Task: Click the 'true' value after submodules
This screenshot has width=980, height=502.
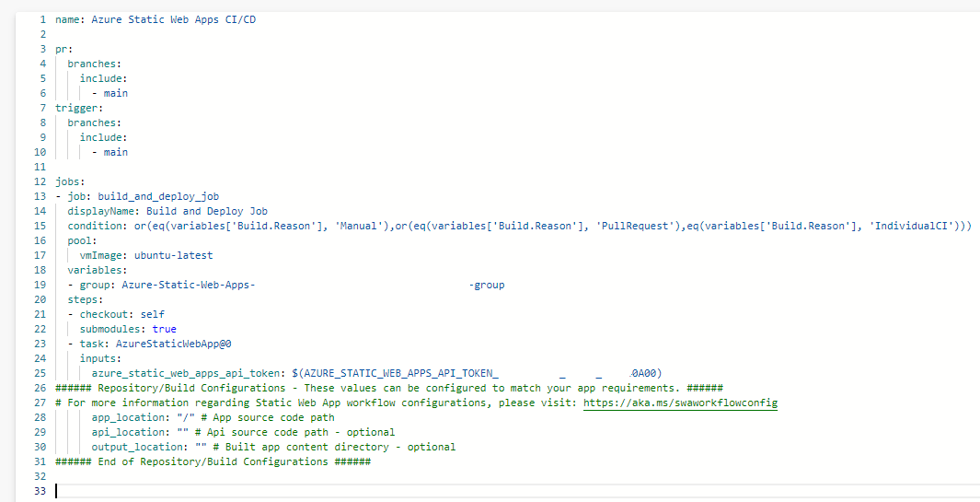Action: [165, 329]
